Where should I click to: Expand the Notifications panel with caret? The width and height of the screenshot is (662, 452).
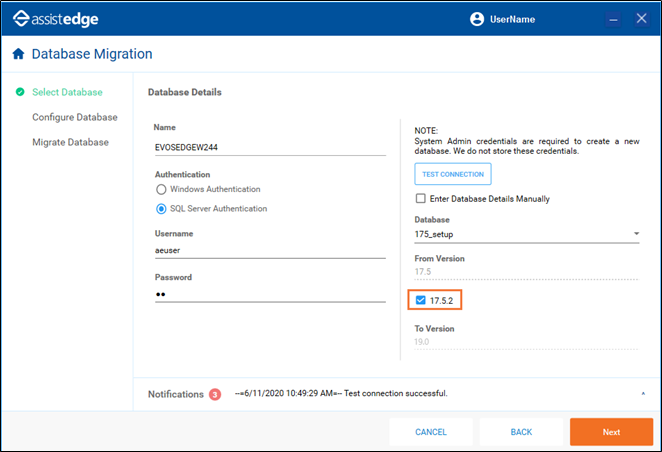point(642,394)
